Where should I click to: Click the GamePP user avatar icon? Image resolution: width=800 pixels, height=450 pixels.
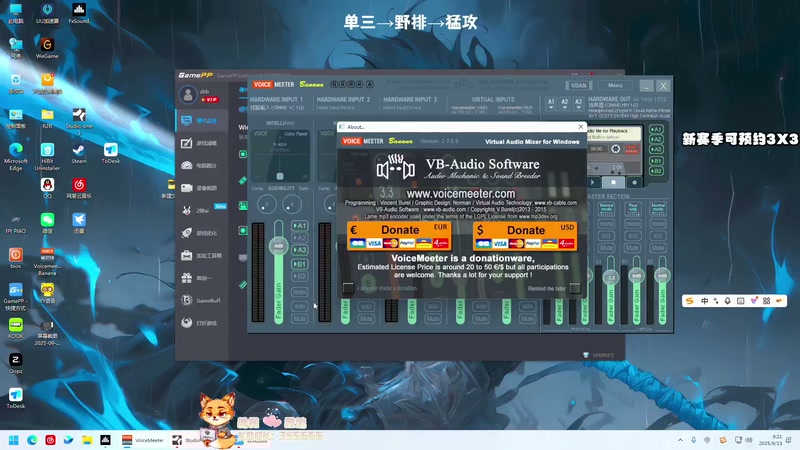188,94
